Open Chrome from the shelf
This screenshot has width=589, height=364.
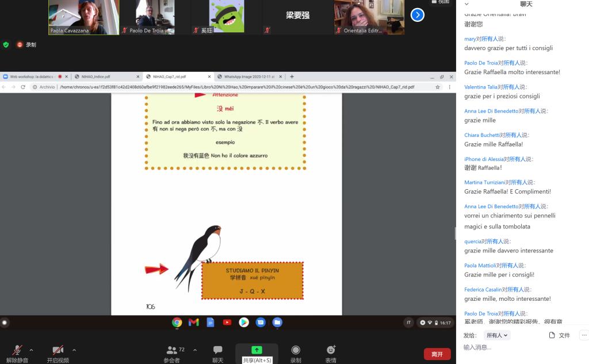[177, 322]
